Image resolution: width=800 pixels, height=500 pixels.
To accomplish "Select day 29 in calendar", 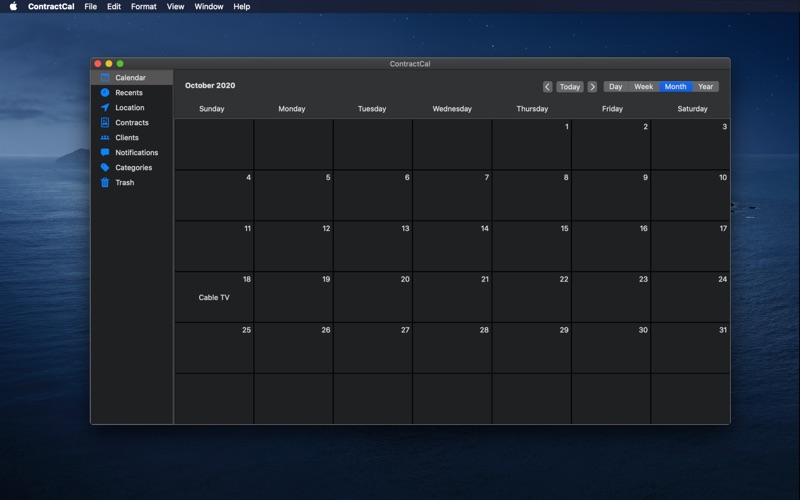I will click(532, 348).
